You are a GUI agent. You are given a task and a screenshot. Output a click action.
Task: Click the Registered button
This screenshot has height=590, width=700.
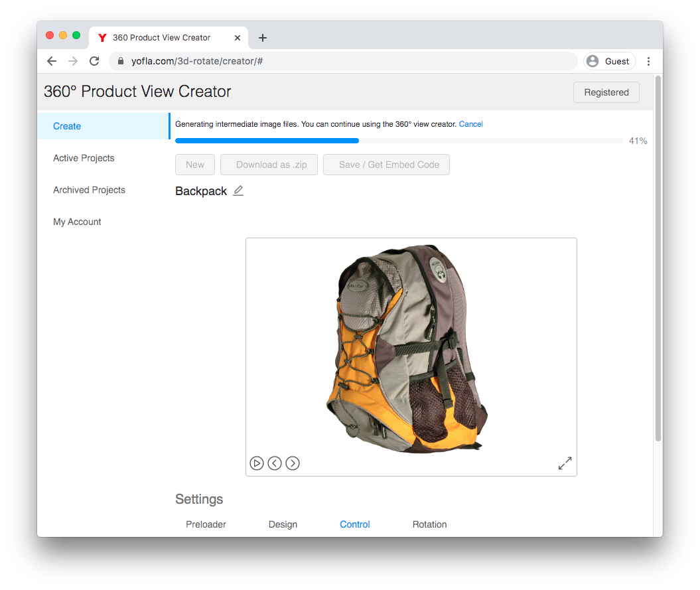(x=606, y=92)
